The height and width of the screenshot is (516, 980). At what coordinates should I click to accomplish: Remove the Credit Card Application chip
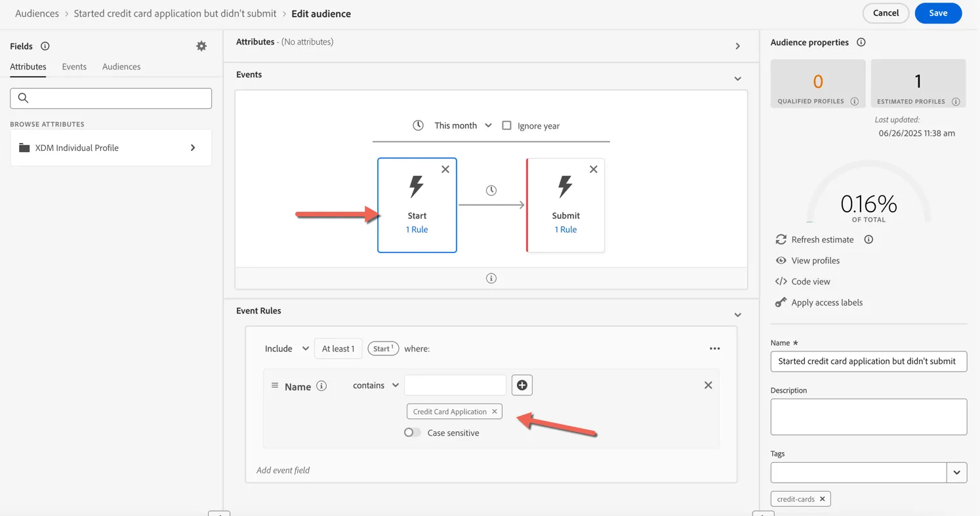495,412
